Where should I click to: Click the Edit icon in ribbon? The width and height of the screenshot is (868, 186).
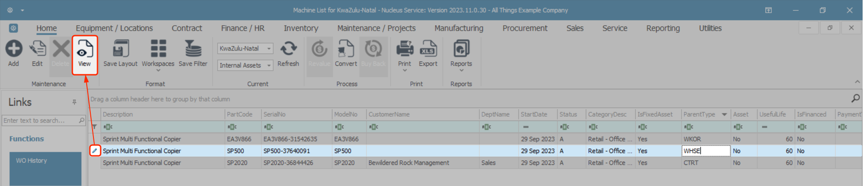click(x=37, y=49)
